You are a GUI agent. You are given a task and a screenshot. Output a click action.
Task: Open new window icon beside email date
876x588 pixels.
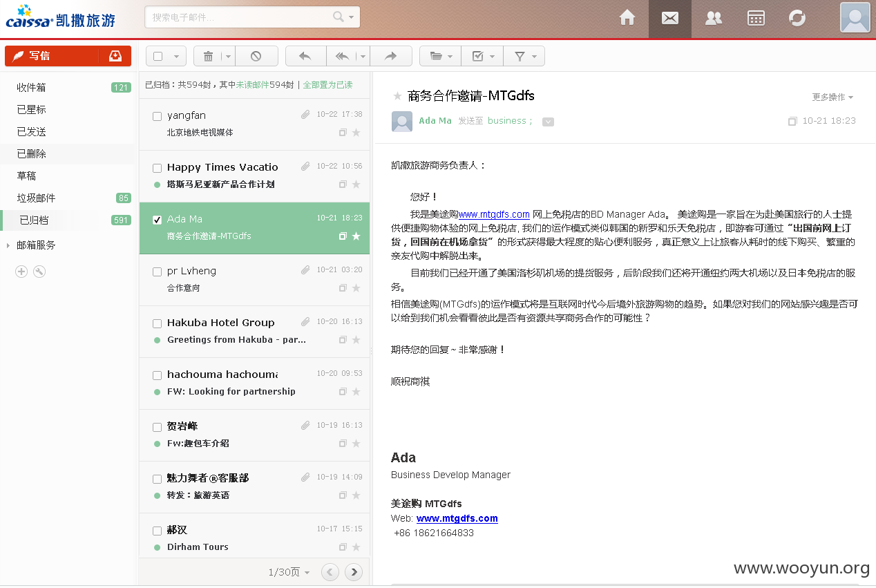tap(792, 121)
